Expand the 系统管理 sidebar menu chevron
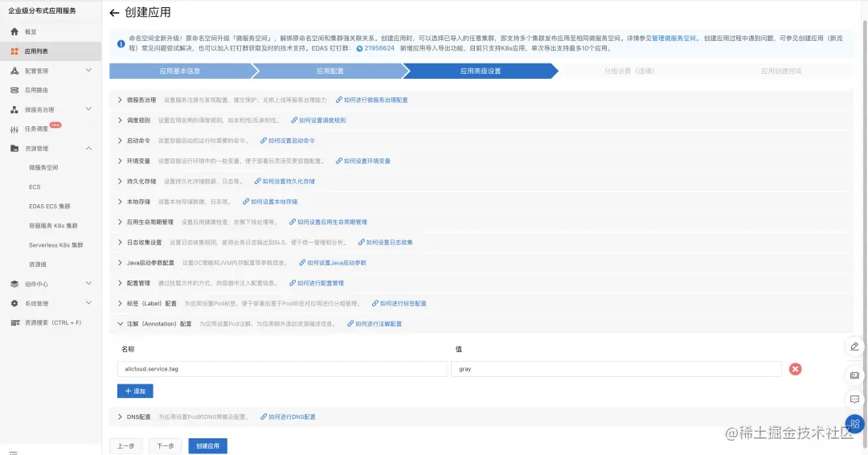Image resolution: width=868 pixels, height=455 pixels. pyautogui.click(x=88, y=303)
